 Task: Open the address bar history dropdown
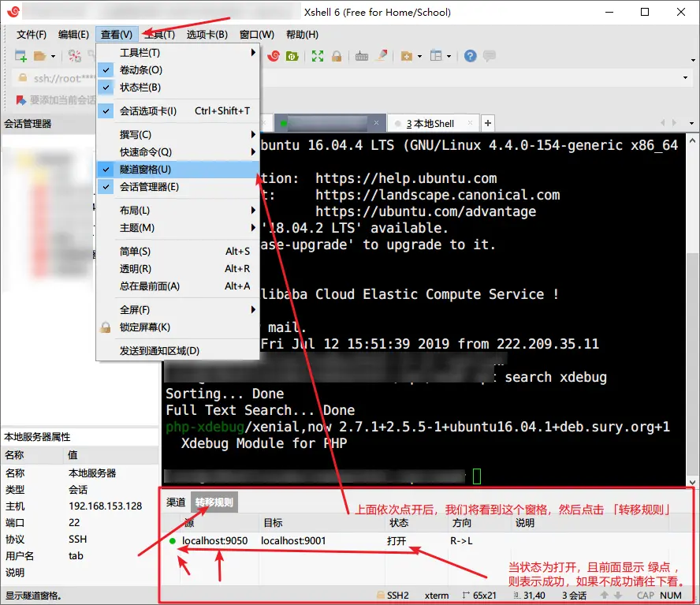[685, 78]
